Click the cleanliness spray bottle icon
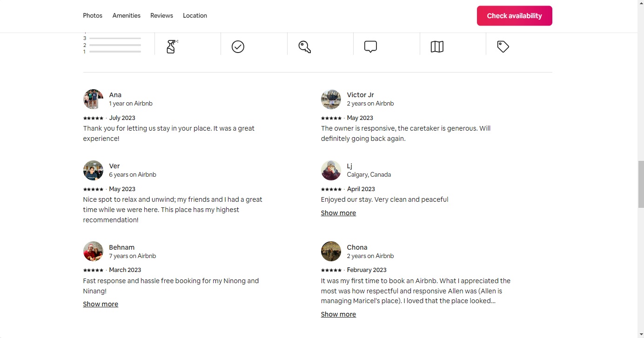Screen dimensions: 644x338 (172, 46)
